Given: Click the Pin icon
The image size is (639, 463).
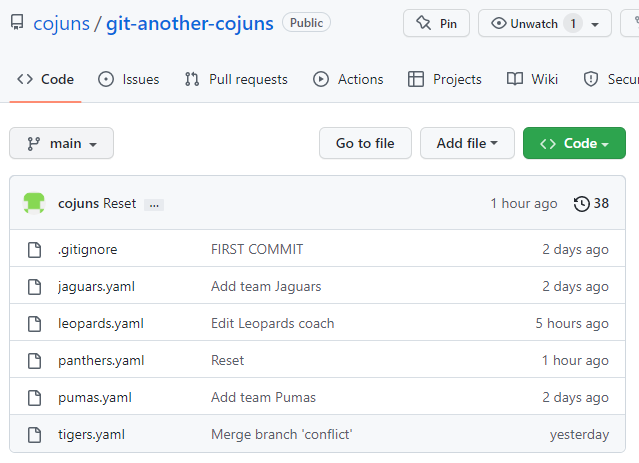Looking at the screenshot, I should coord(424,23).
